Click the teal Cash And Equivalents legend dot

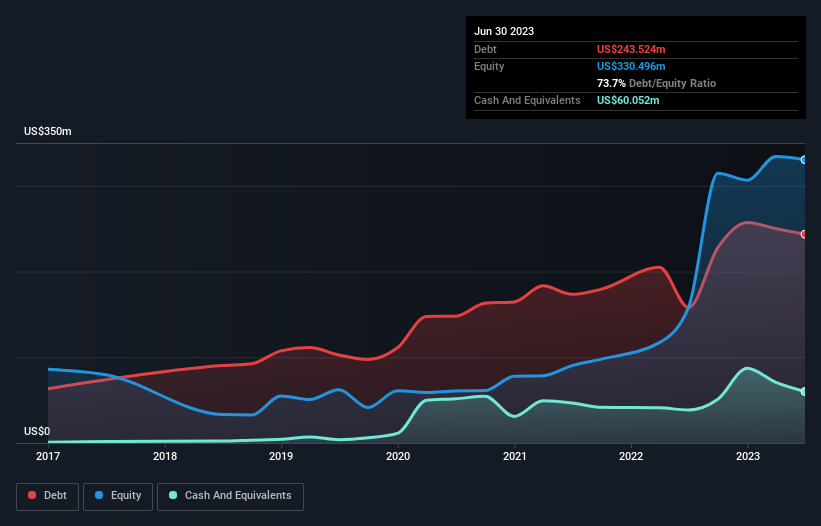tap(173, 495)
